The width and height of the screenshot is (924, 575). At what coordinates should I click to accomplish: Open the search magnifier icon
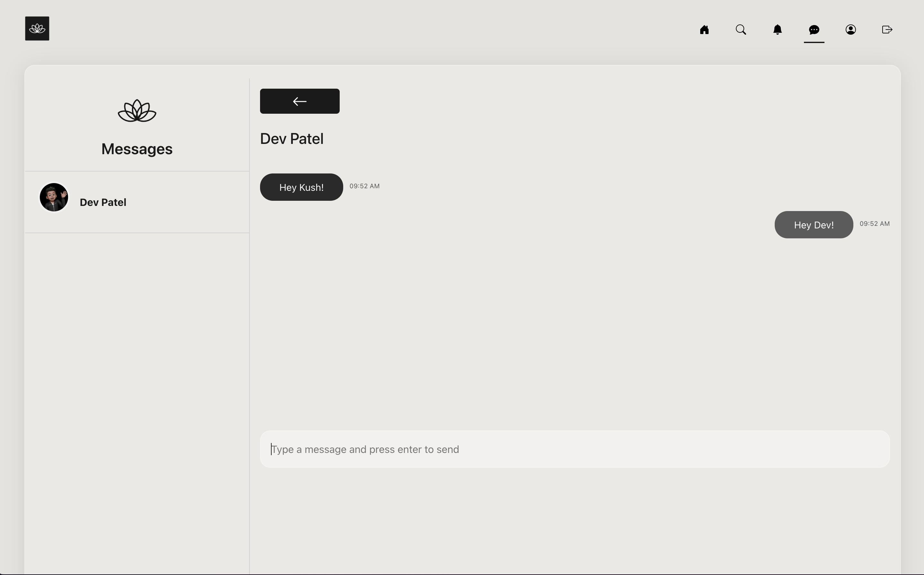(741, 30)
